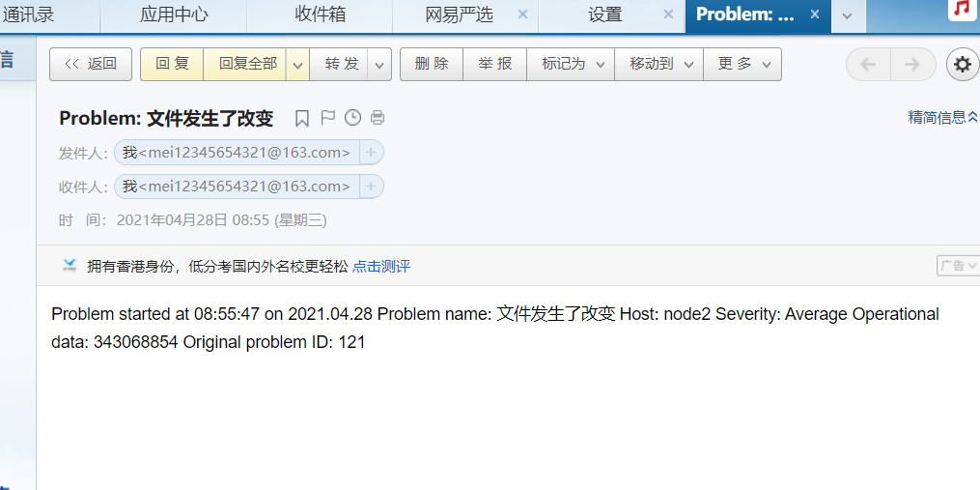Click the clock icon next to the subject
Image resolution: width=980 pixels, height=490 pixels.
352,118
